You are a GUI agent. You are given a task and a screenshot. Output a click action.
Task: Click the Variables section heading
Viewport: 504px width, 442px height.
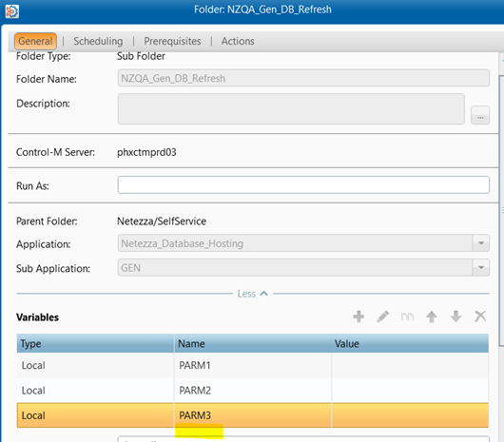(x=38, y=317)
